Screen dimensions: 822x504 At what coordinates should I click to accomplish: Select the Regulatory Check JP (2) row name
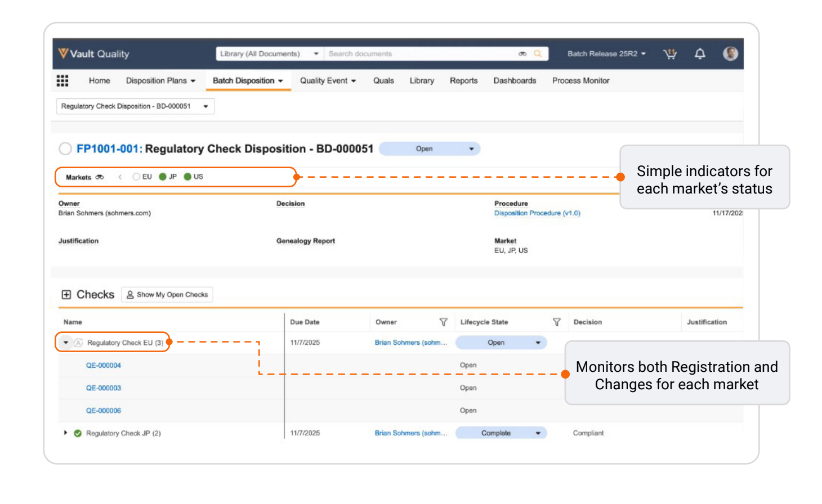point(123,433)
